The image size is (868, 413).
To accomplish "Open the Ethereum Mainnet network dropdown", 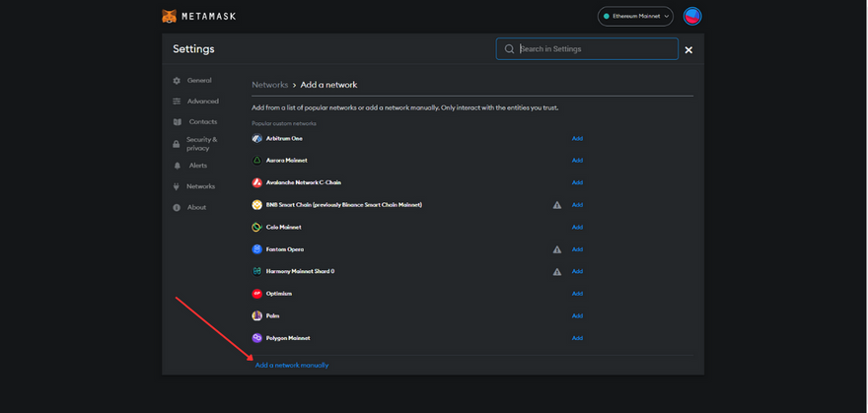I will (x=635, y=16).
